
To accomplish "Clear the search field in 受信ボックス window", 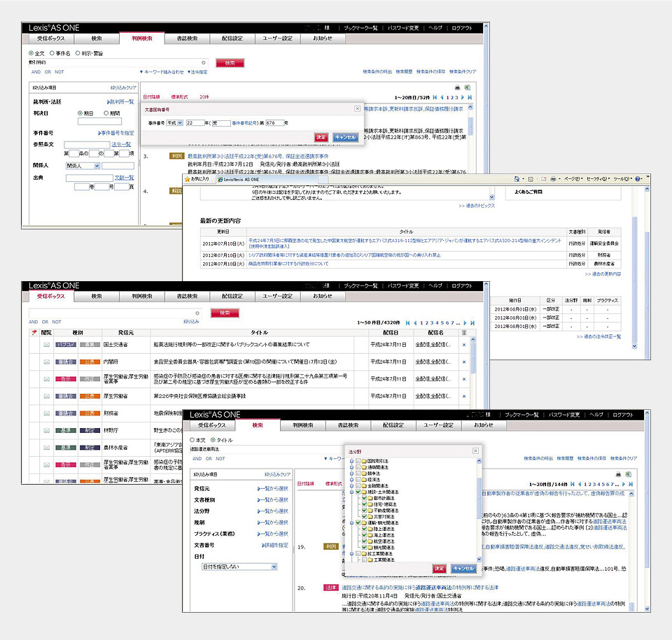I will (197, 313).
